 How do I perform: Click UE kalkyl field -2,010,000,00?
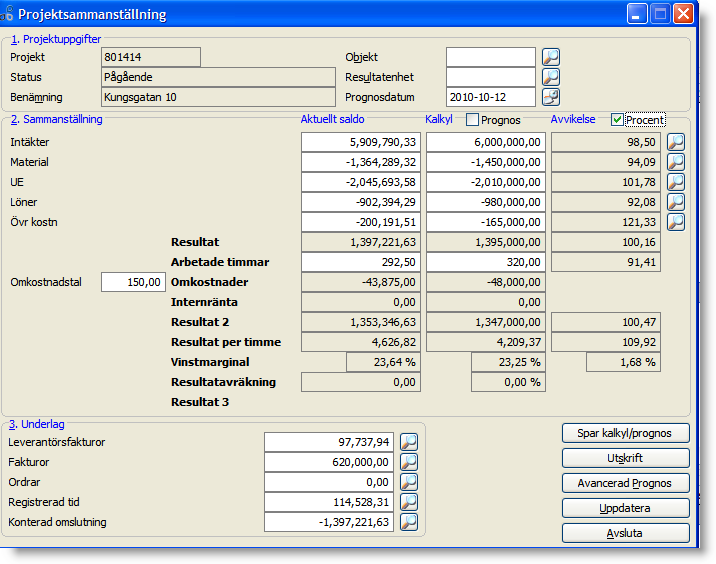coord(486,182)
